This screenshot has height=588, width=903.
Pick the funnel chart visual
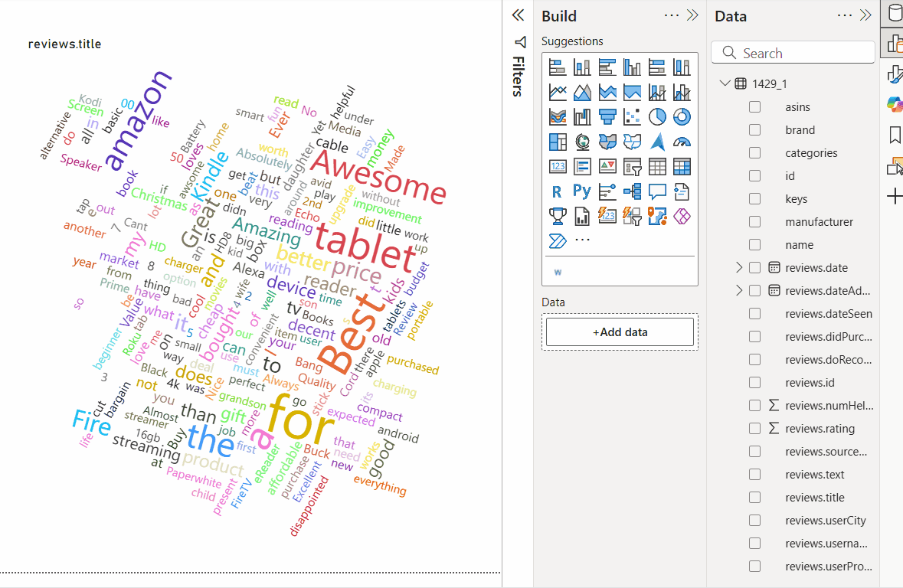pyautogui.click(x=607, y=116)
